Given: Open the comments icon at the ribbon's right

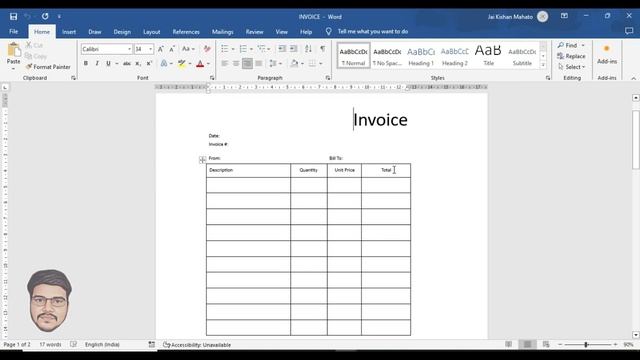Looking at the screenshot, I should tap(629, 31).
